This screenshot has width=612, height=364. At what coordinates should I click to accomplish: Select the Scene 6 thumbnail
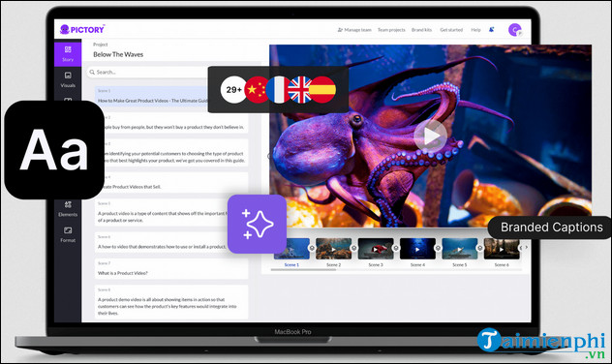502,249
